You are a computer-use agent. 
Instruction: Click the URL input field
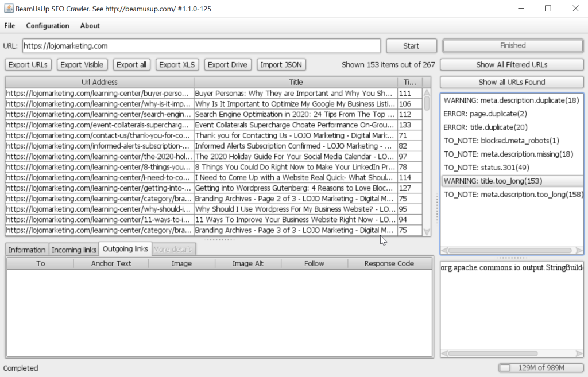click(202, 46)
